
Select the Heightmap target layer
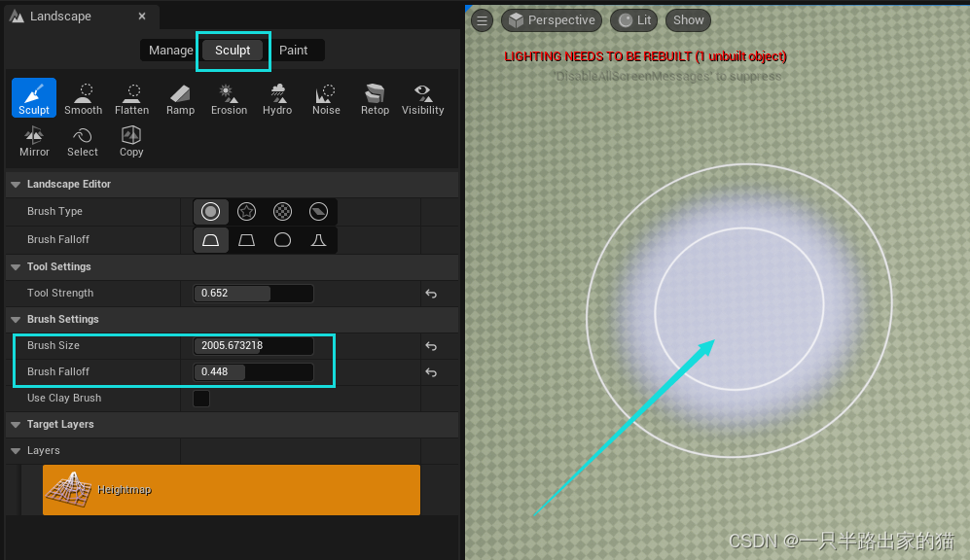click(x=232, y=490)
